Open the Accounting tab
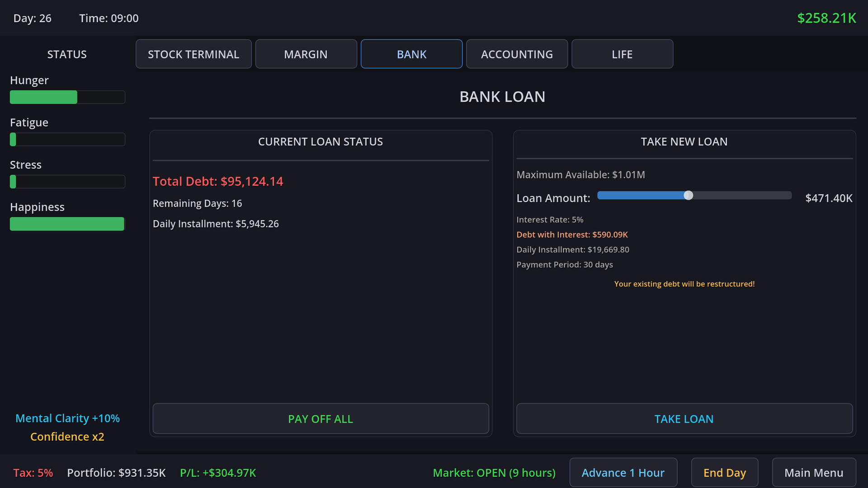The image size is (868, 488). tap(517, 54)
